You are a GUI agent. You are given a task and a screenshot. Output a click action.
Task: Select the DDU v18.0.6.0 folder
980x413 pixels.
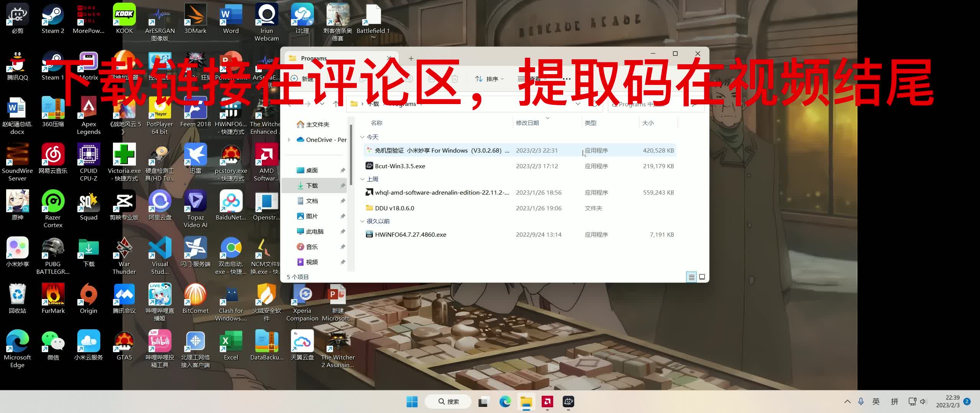tap(520, 208)
